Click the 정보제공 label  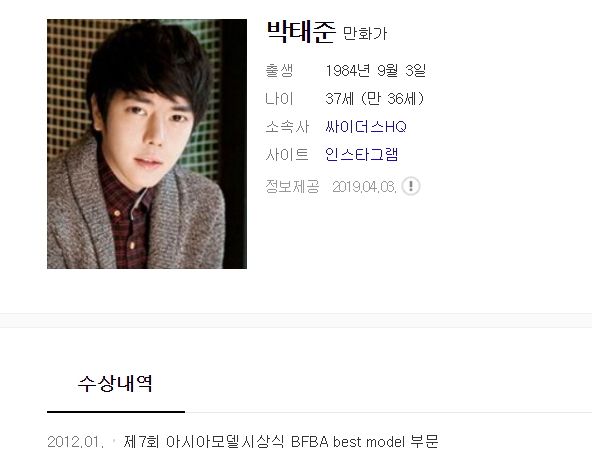tap(292, 186)
